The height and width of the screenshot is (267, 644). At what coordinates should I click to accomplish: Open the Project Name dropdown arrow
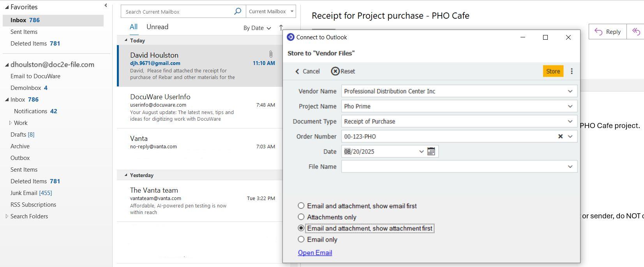pyautogui.click(x=570, y=106)
